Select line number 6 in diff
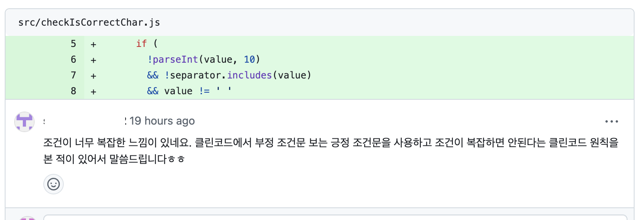Screen dimensions: 644x220 point(73,60)
